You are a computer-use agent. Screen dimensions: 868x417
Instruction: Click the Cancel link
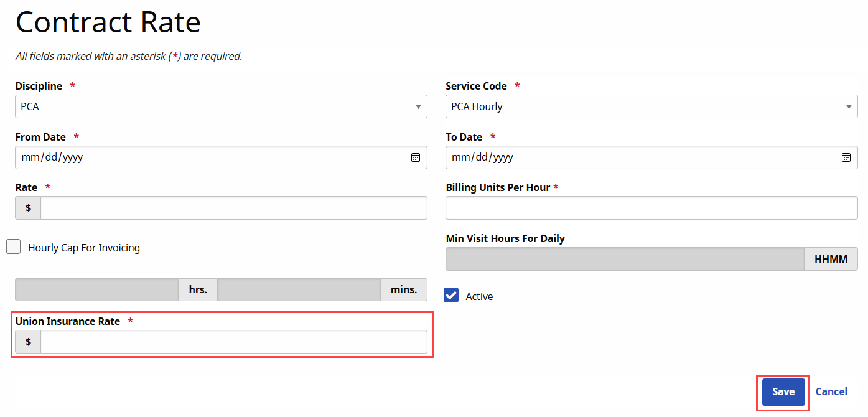(x=831, y=391)
